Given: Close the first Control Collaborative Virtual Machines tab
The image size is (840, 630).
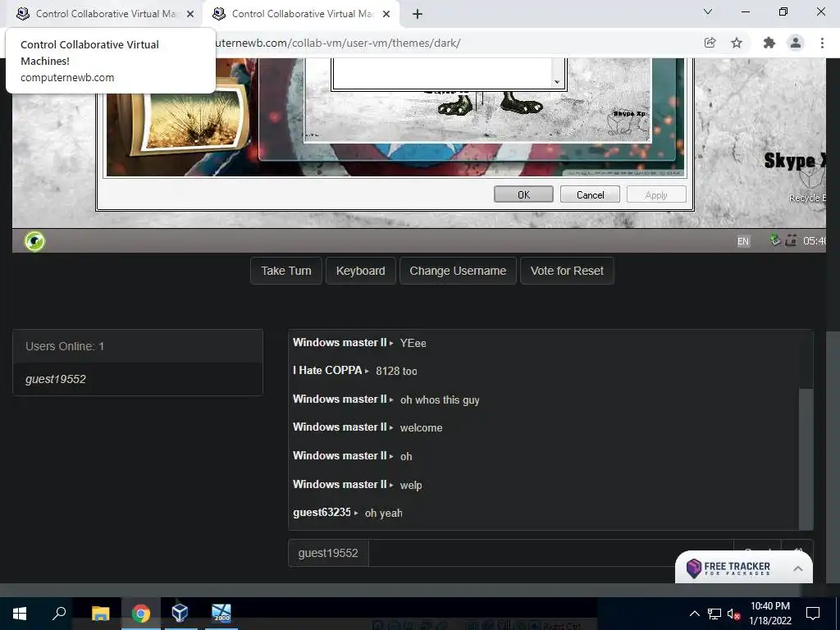Looking at the screenshot, I should 190,14.
